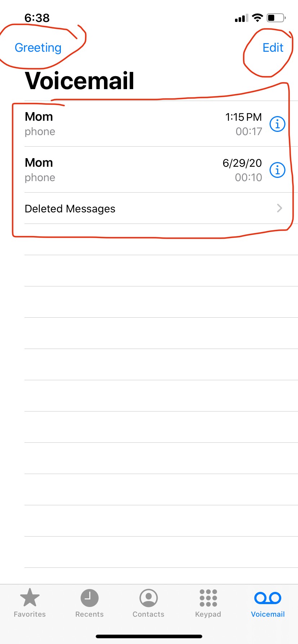Viewport: 298px width, 644px height.
Task: Open the Recents clock icon
Action: 89,598
